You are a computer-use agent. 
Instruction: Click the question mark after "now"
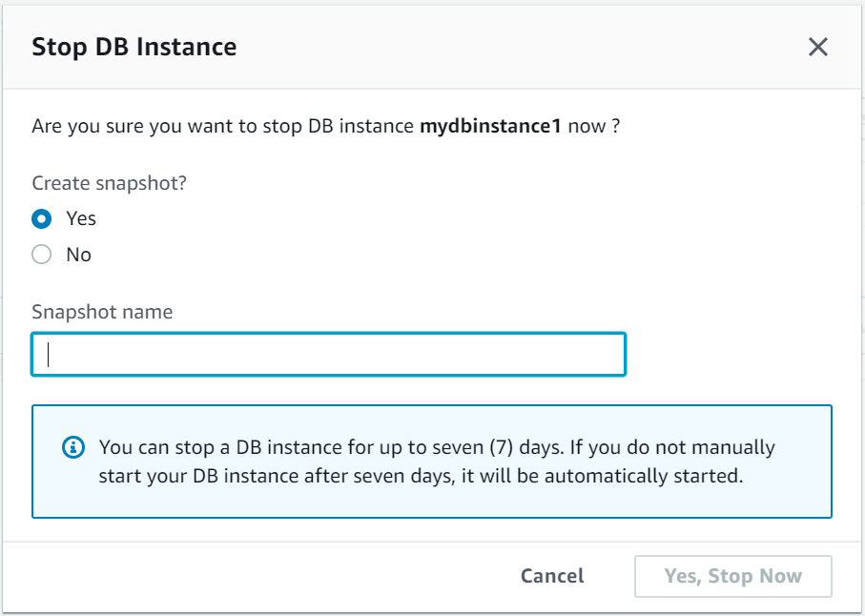[616, 126]
